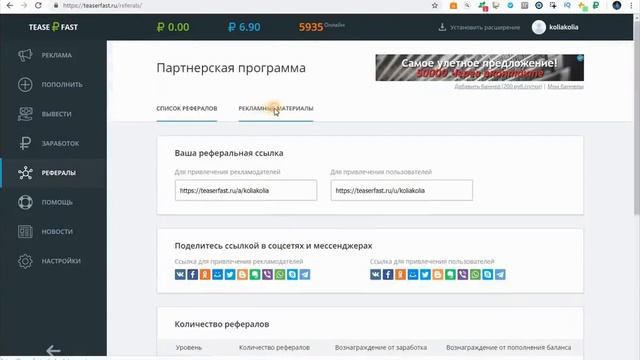Switch to Список рефералов tab
The height and width of the screenshot is (360, 640).
(187, 109)
